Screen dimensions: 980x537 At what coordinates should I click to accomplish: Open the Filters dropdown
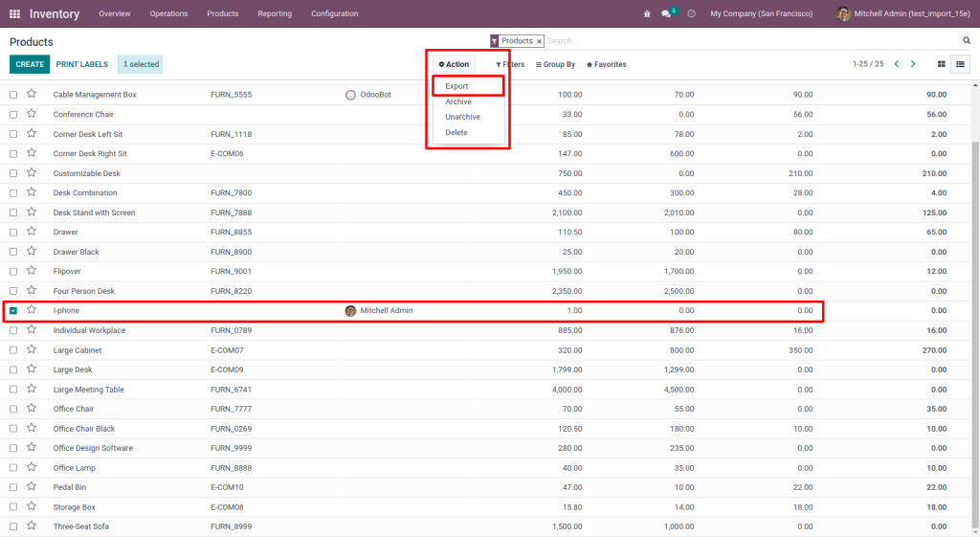[510, 64]
